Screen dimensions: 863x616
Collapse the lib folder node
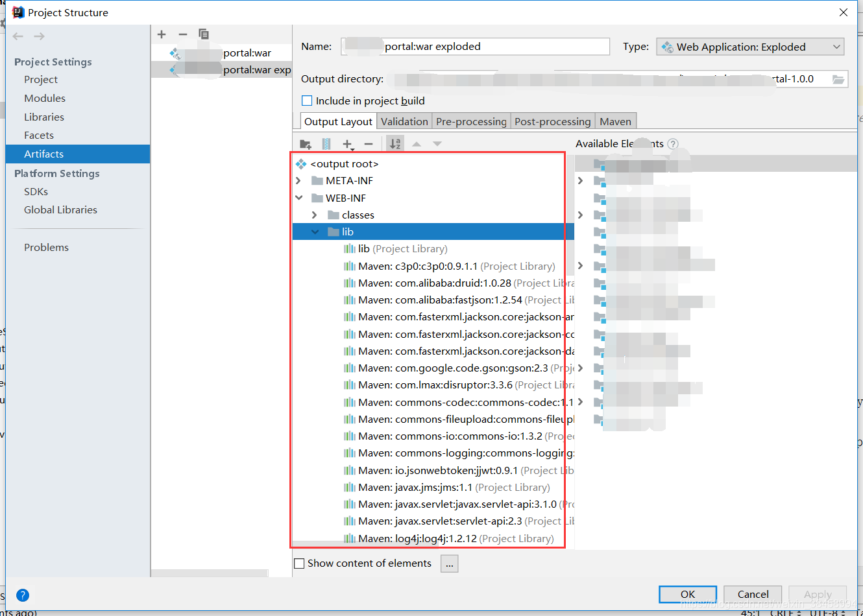point(315,232)
